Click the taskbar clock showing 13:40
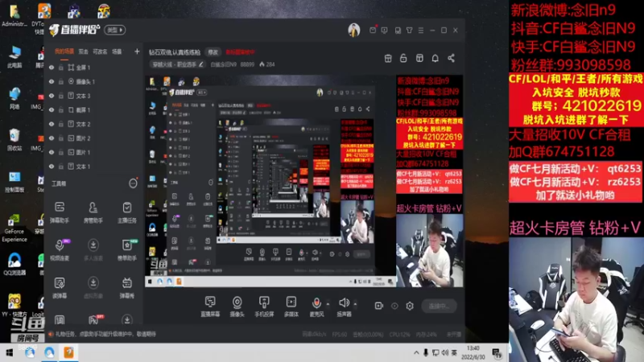Viewport: 644px width, 362px height. pos(473,352)
